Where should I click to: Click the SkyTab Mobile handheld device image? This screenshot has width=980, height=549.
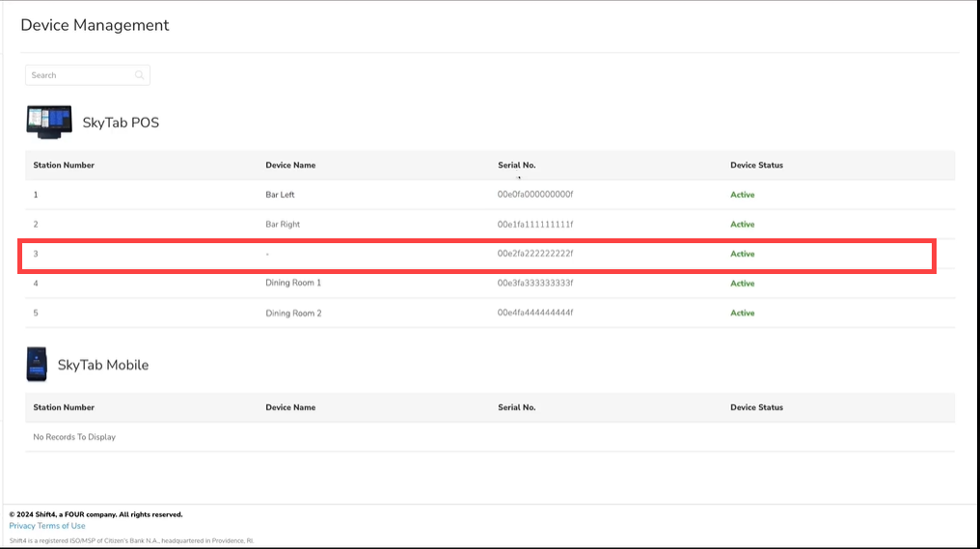(37, 364)
